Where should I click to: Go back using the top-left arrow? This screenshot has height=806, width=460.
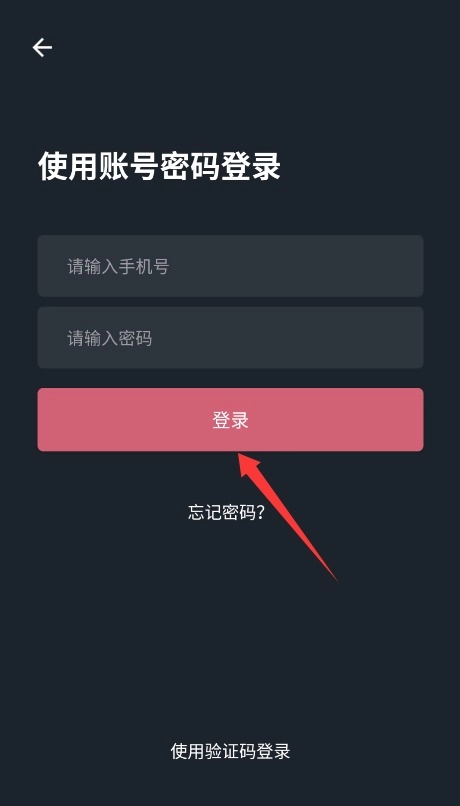click(42, 48)
